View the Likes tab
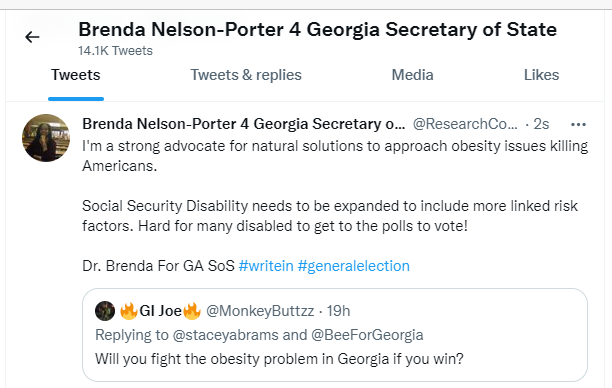The height and width of the screenshot is (388, 612). 541,75
